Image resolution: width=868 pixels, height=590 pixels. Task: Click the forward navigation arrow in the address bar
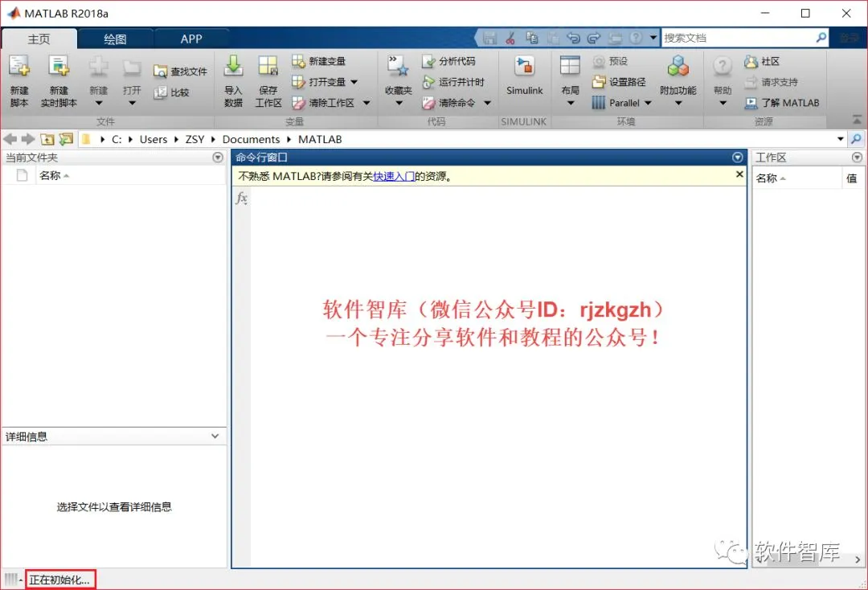(28, 139)
